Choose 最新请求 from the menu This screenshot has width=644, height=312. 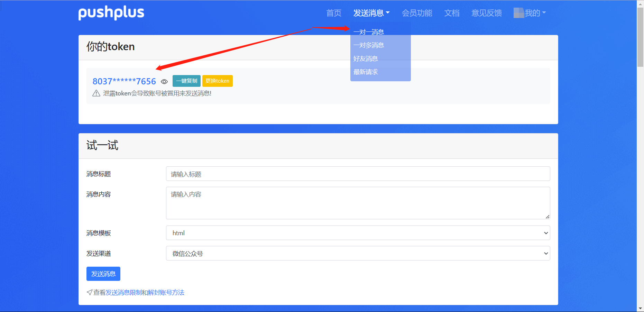click(366, 72)
